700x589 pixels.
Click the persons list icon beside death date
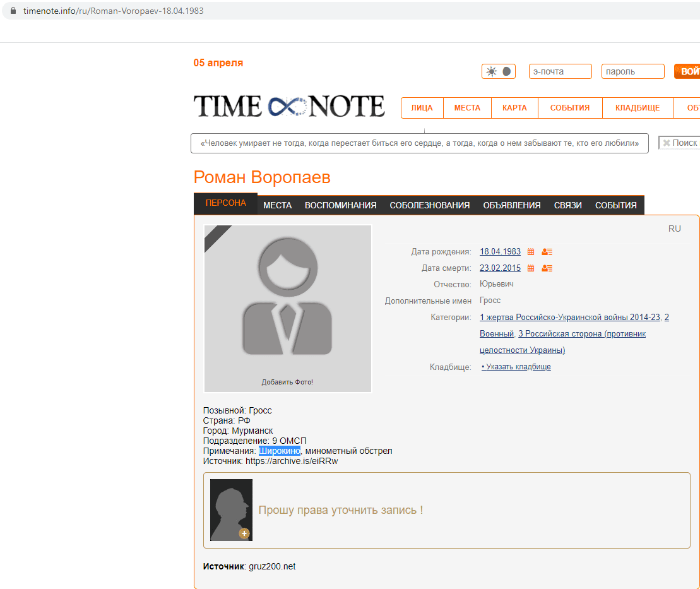(x=547, y=268)
